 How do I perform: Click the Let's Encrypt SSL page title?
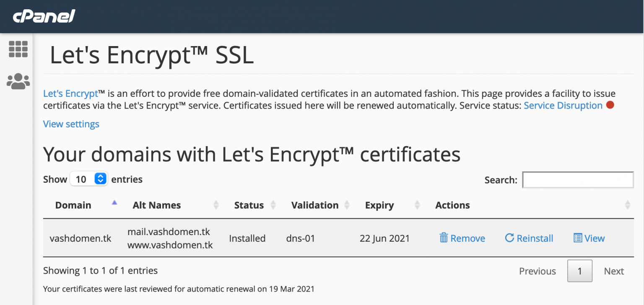[x=152, y=55]
